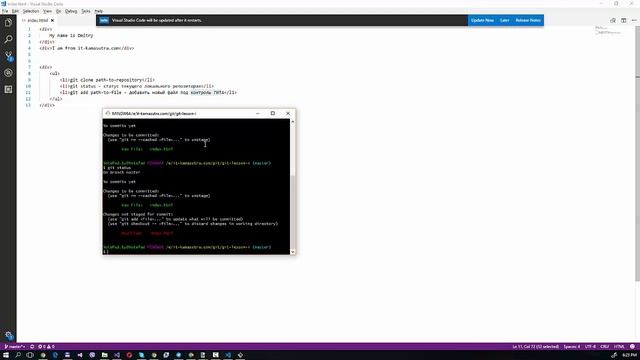Screen dimensions: 640x360
Task: Split the editor using title bar icon
Action: click(624, 20)
